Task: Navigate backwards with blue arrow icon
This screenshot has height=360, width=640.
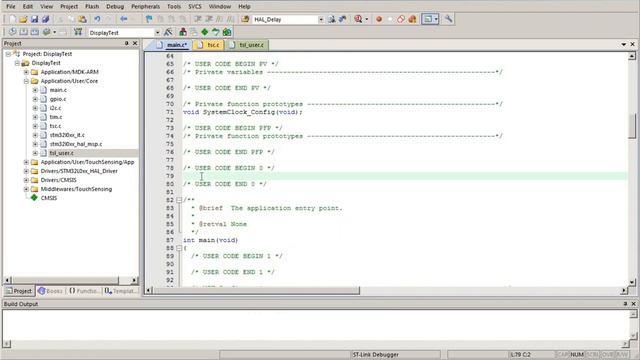Action: coord(124,19)
